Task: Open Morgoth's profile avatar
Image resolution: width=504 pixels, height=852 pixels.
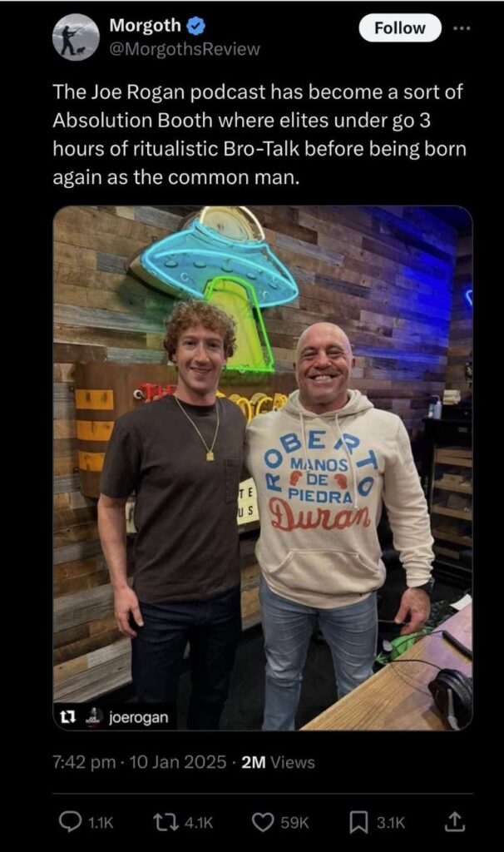Action: tap(76, 37)
